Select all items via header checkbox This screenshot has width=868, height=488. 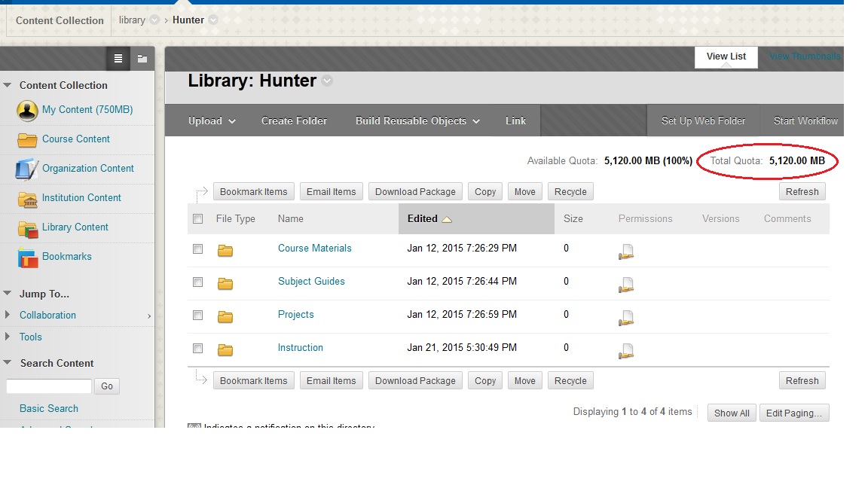(197, 218)
